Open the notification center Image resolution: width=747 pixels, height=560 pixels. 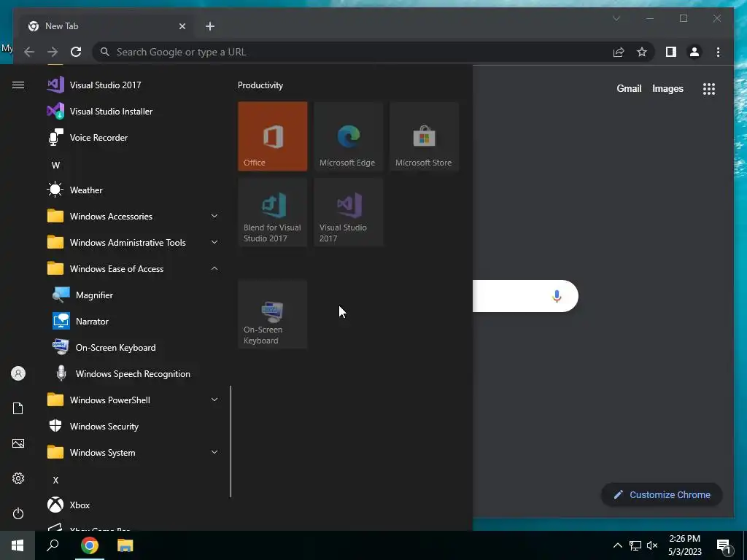pos(724,546)
